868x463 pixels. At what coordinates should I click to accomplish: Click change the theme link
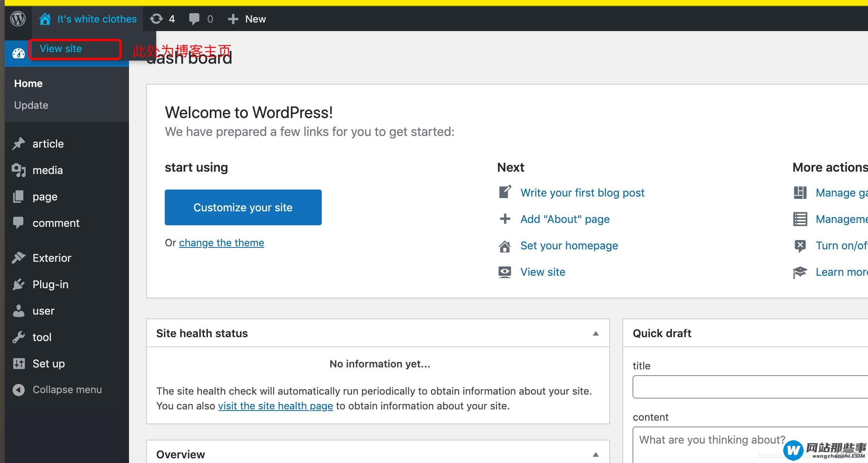221,243
